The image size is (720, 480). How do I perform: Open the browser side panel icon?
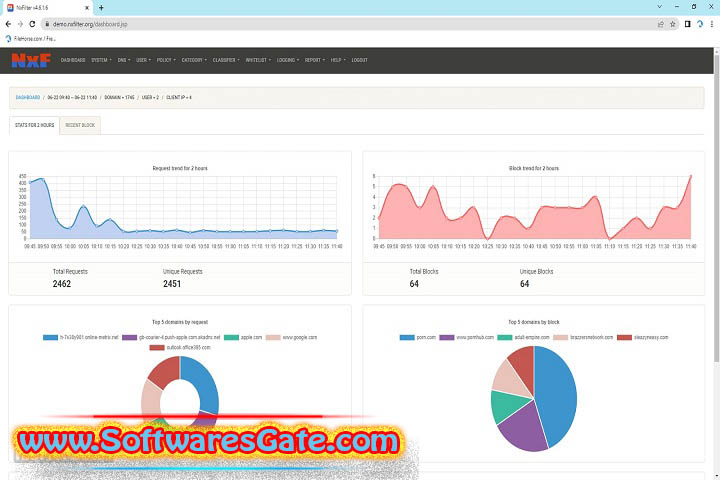tap(687, 24)
